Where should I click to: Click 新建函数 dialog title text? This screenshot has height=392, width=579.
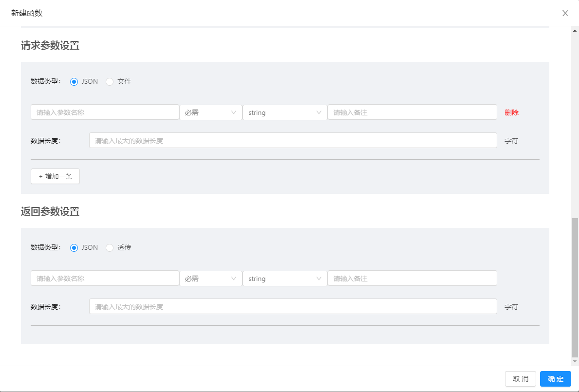pyautogui.click(x=27, y=13)
